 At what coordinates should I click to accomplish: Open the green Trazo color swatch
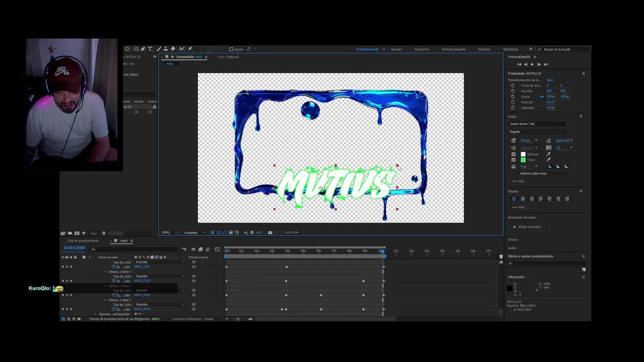click(x=523, y=159)
